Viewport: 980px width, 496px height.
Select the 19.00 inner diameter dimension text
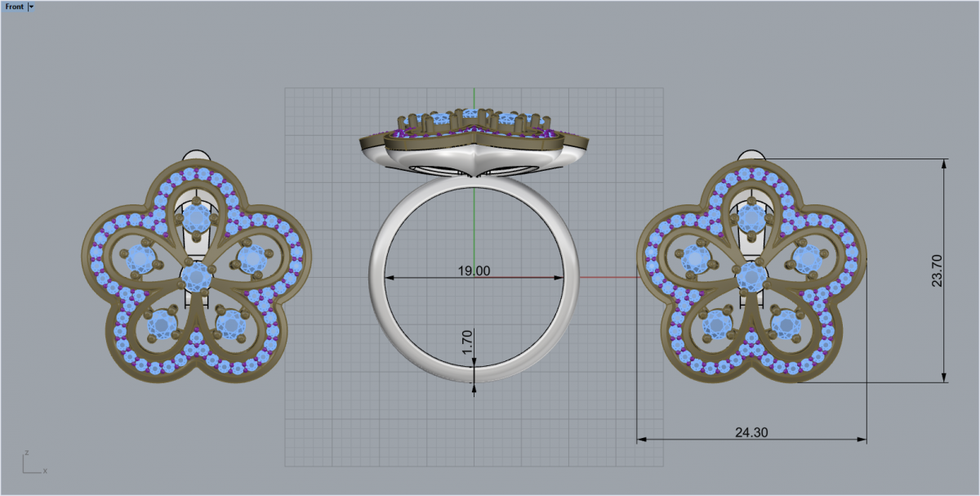[x=475, y=270]
